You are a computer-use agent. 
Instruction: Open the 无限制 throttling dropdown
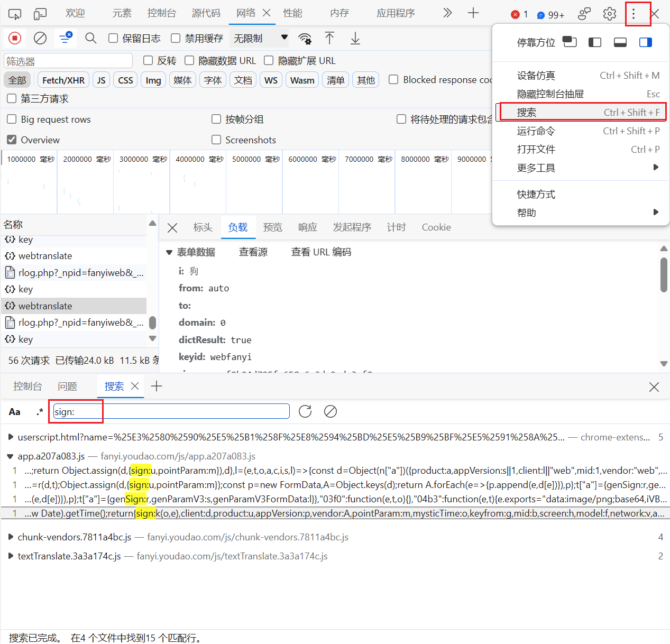coord(261,38)
